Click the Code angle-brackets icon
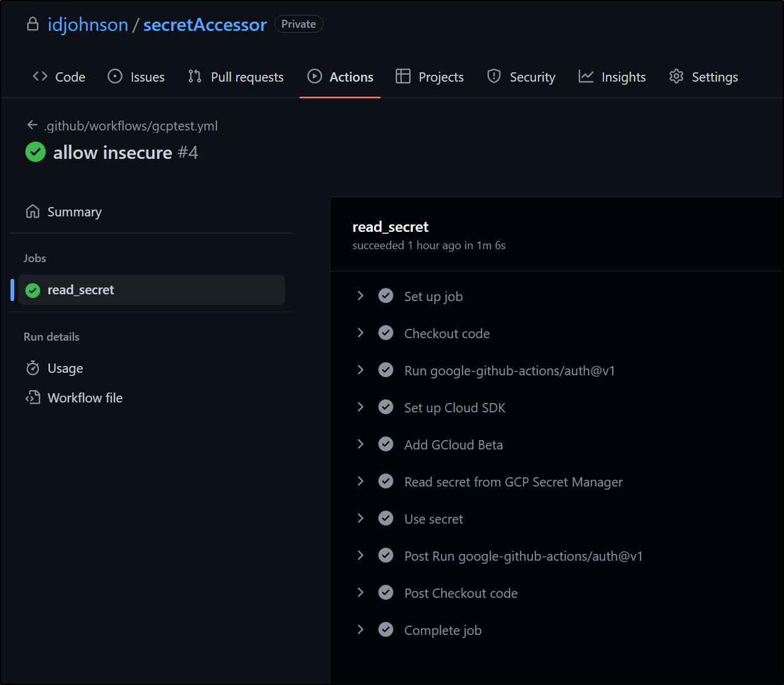The width and height of the screenshot is (784, 685). click(40, 76)
